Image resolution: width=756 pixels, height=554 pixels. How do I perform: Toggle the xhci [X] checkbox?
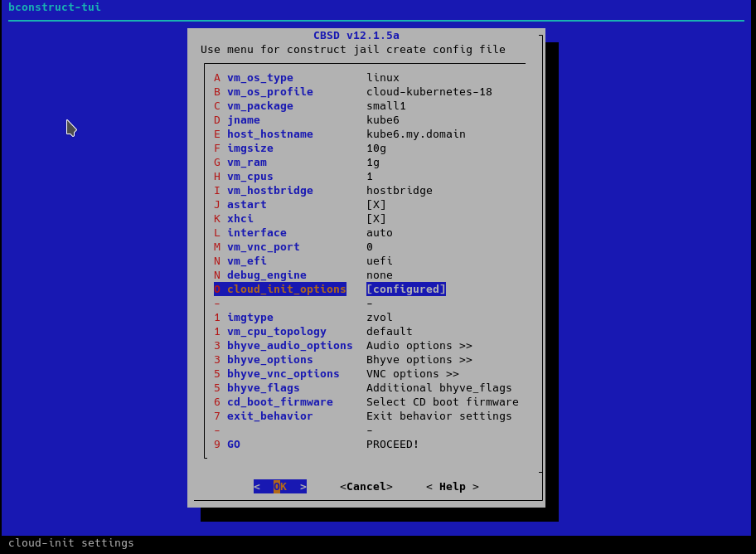(376, 219)
